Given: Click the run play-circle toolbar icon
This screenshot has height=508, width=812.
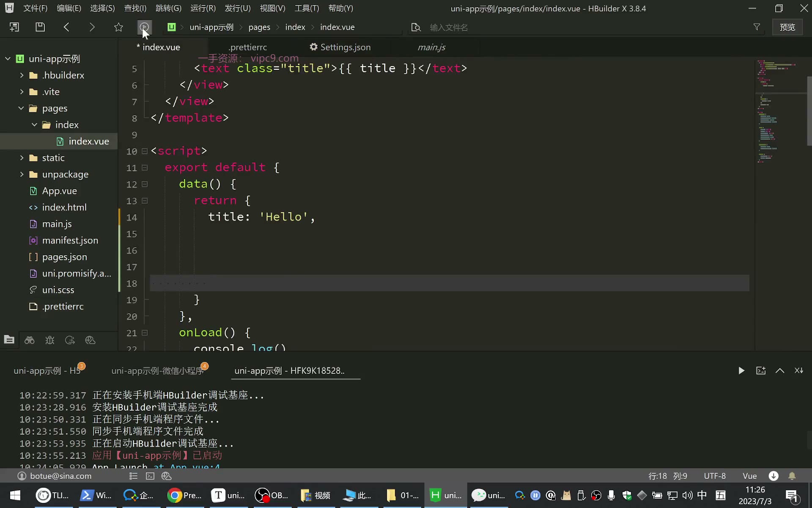Looking at the screenshot, I should 144,27.
